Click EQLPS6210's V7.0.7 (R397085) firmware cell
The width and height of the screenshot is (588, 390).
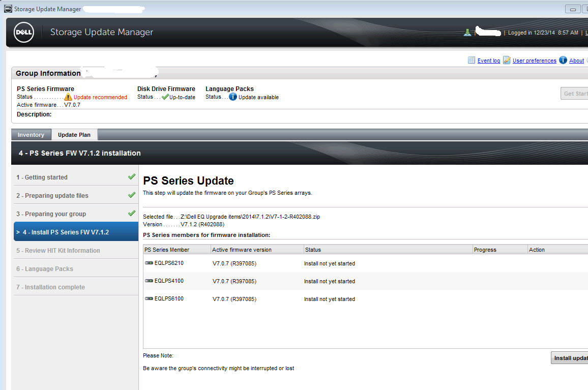(234, 263)
